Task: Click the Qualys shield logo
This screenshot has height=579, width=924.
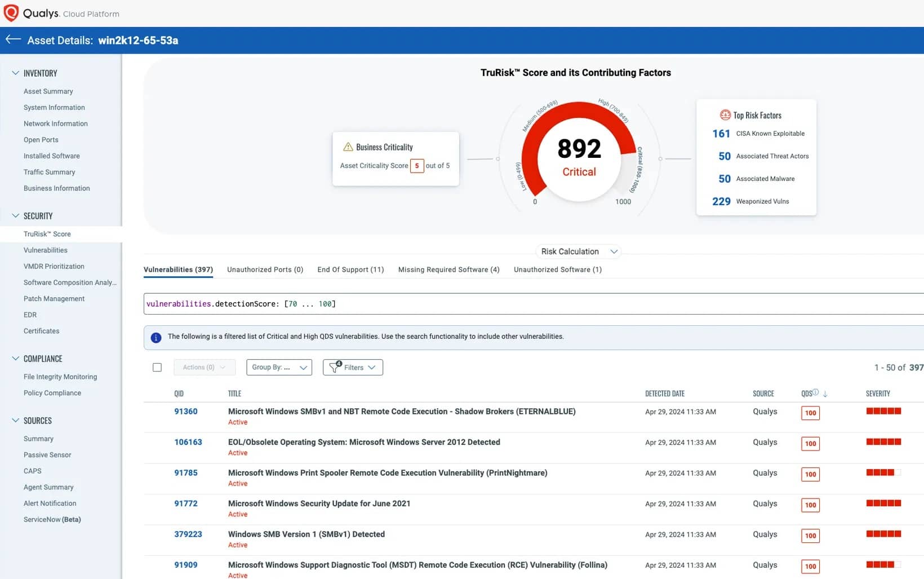Action: click(11, 13)
